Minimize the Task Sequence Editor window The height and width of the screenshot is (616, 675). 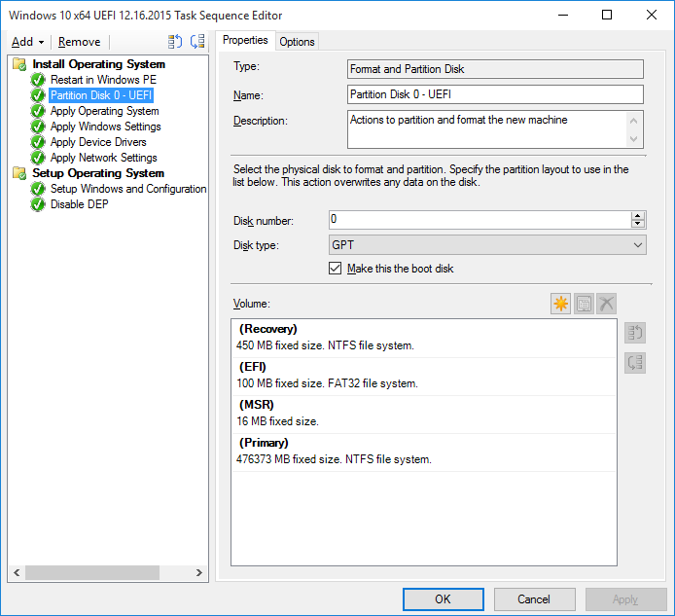(563, 15)
